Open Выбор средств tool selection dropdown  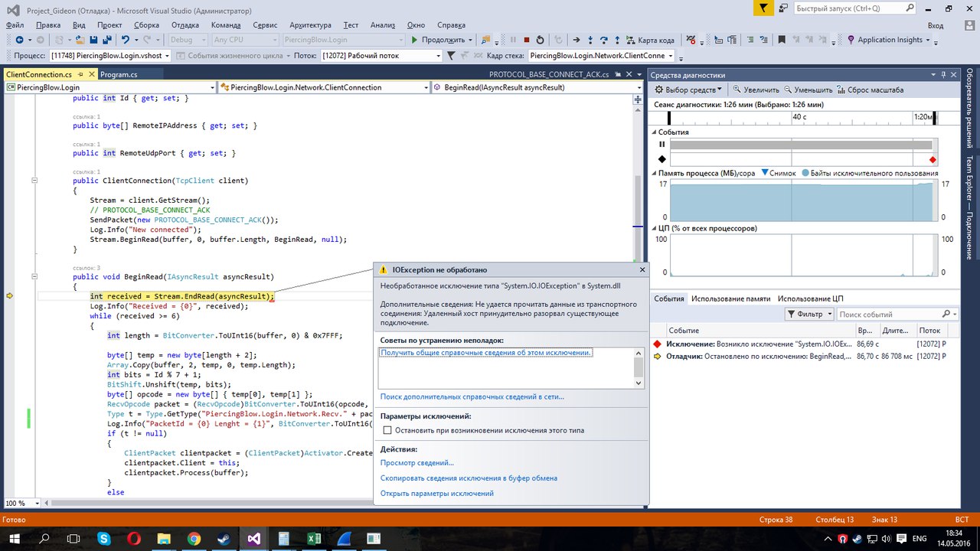tap(690, 90)
